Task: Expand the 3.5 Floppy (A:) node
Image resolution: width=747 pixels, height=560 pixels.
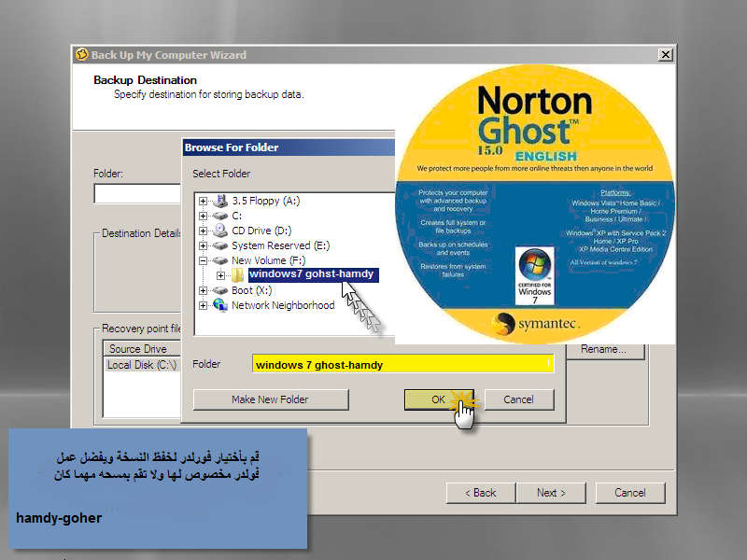Action: [x=203, y=201]
